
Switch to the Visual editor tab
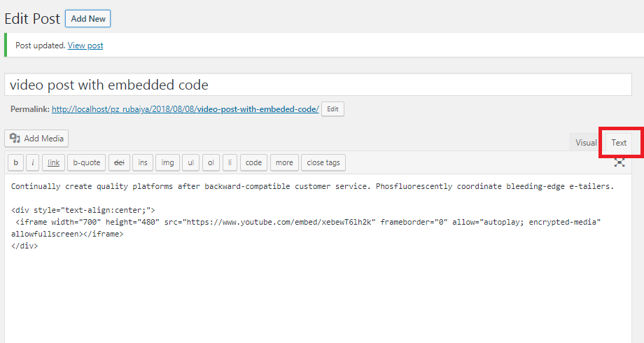click(x=586, y=143)
